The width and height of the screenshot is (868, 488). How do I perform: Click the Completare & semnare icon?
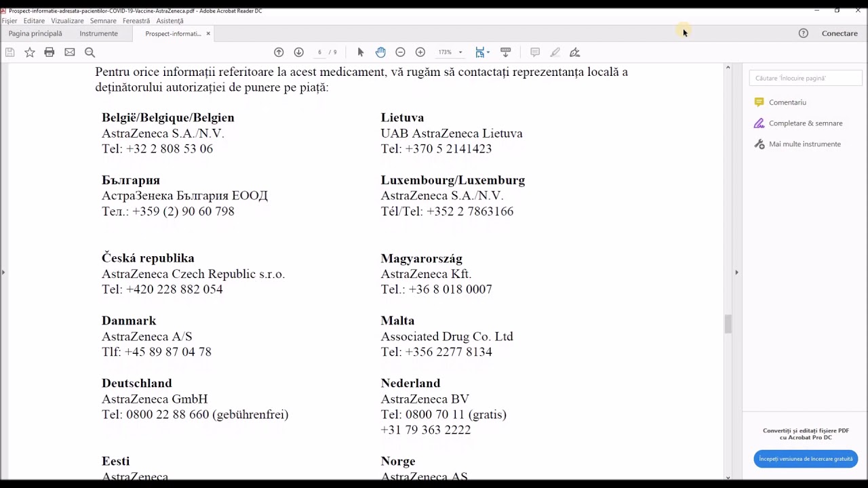click(759, 123)
